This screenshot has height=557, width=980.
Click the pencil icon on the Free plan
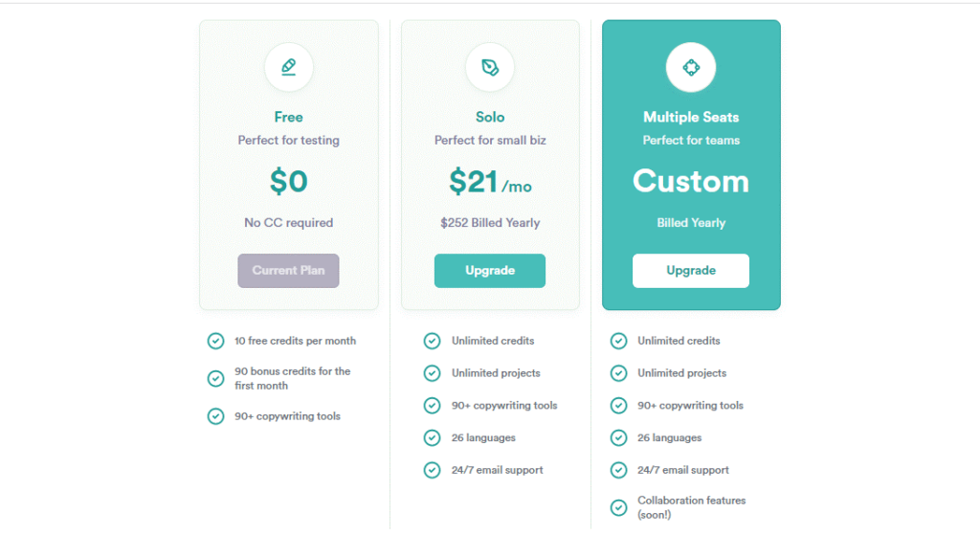[x=288, y=67]
